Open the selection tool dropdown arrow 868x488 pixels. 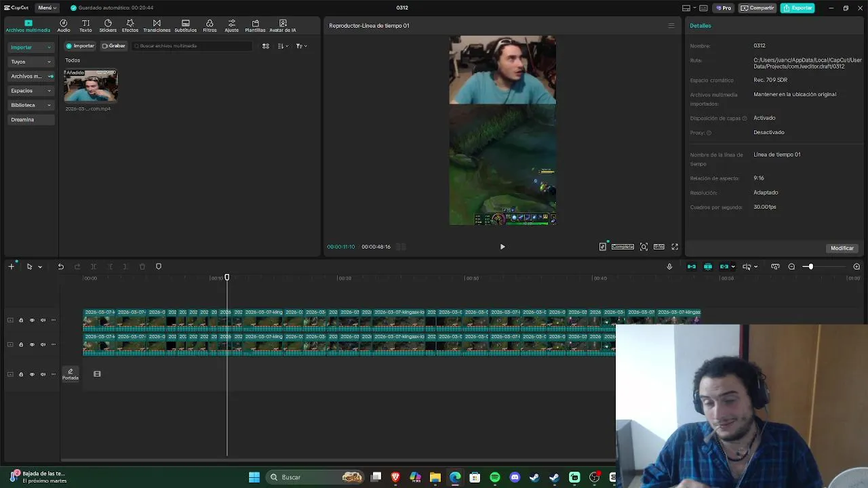(x=40, y=267)
